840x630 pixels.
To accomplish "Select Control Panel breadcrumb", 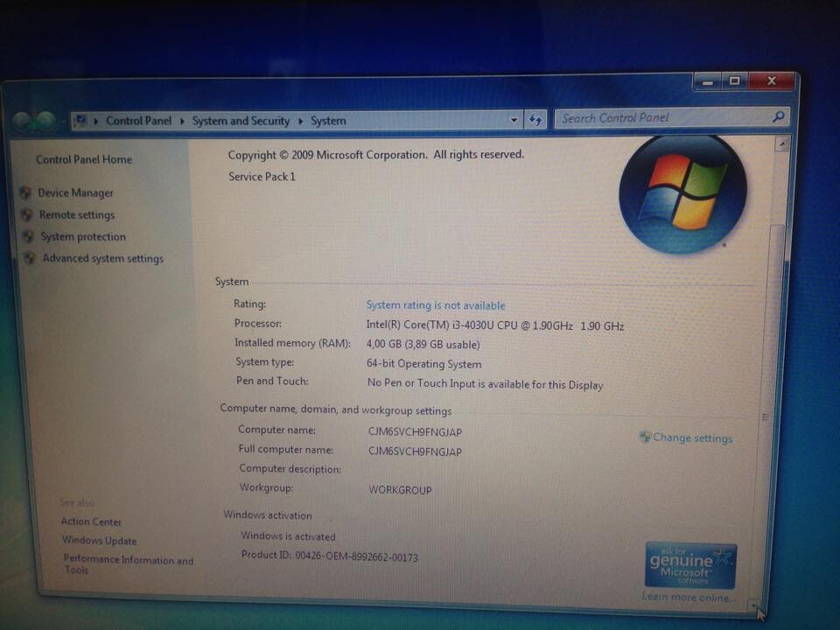I will point(139,121).
